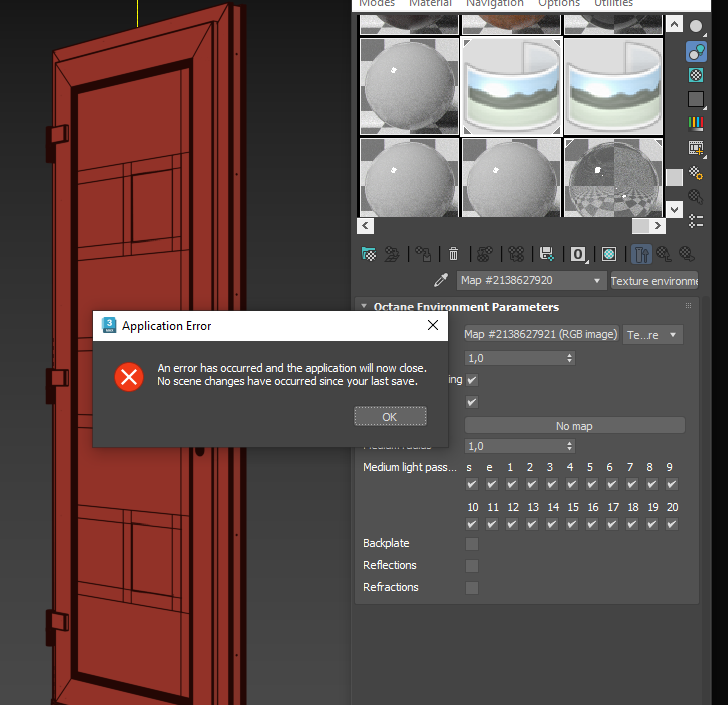Viewport: 728px width, 705px height.
Task: Open the Navigation menu
Action: pos(495,3)
